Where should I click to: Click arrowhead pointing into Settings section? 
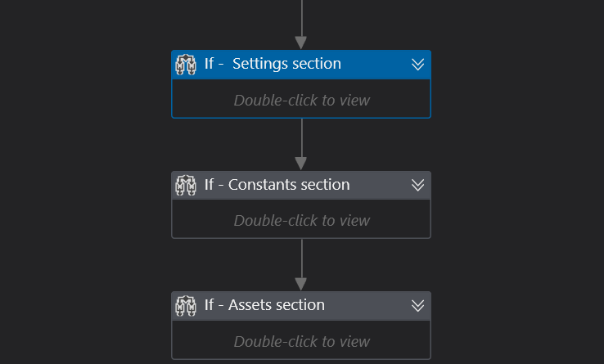pyautogui.click(x=301, y=43)
